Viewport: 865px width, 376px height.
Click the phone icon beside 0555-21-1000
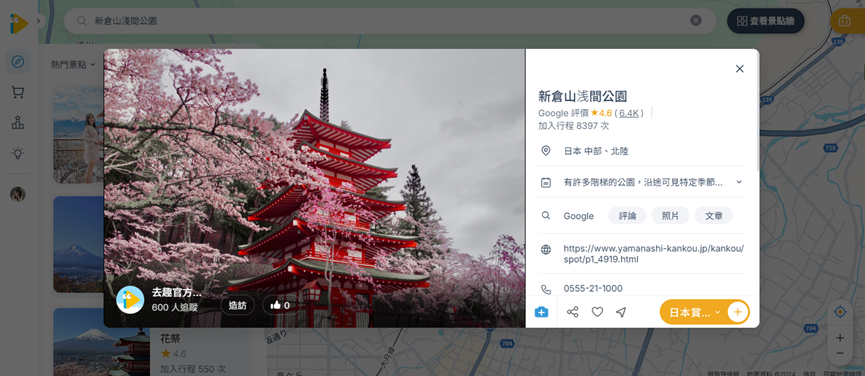point(546,289)
